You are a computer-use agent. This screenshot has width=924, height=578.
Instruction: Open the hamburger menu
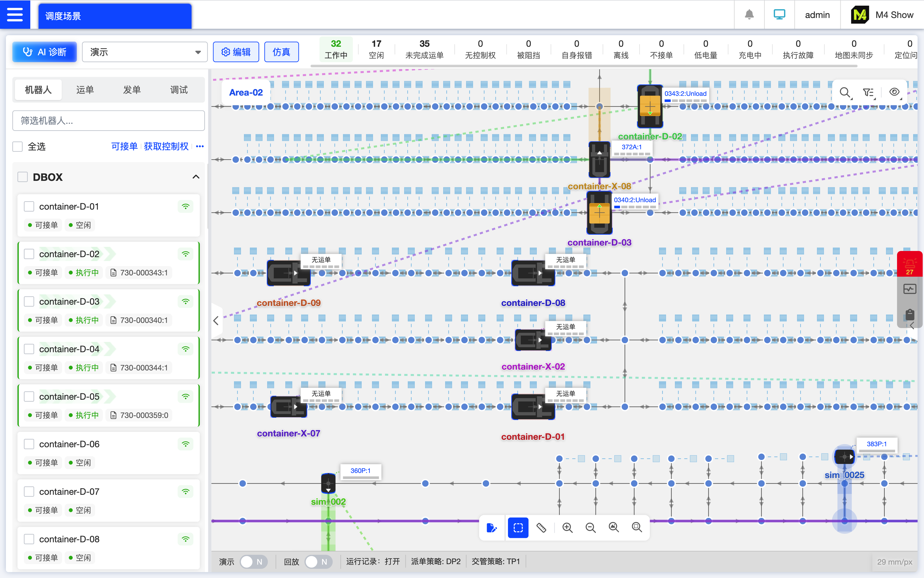click(x=15, y=15)
